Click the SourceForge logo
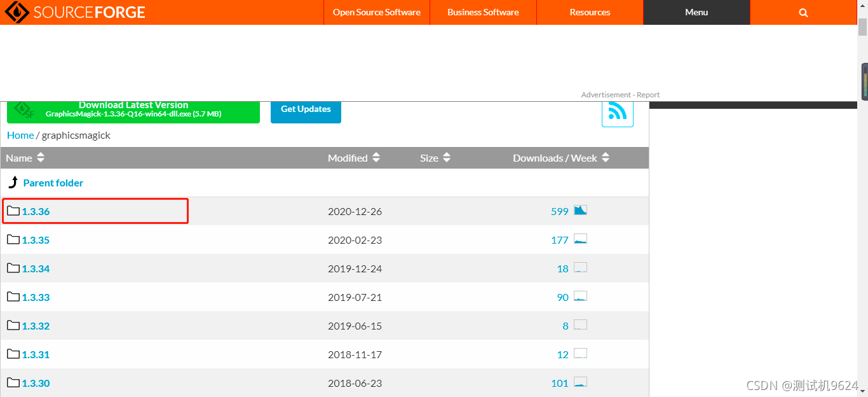The height and width of the screenshot is (397, 868). [74, 12]
